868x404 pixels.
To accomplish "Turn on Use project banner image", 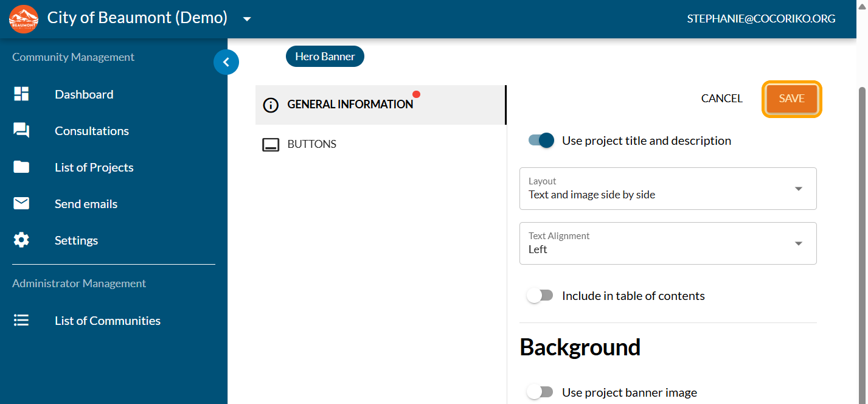I will [x=540, y=392].
